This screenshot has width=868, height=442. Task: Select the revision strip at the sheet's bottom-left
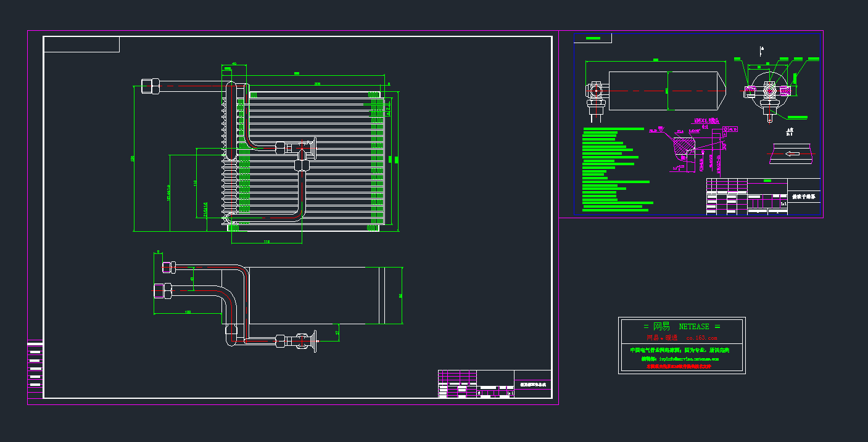point(35,367)
